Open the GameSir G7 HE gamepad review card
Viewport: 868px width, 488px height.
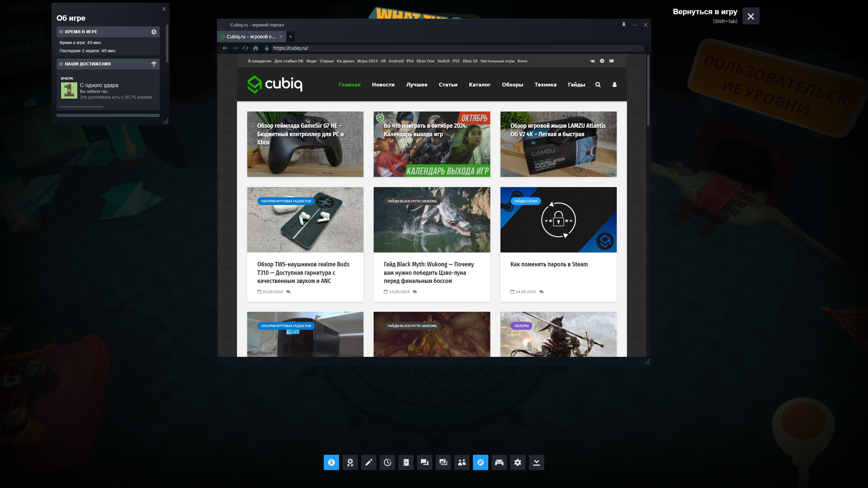pyautogui.click(x=305, y=144)
